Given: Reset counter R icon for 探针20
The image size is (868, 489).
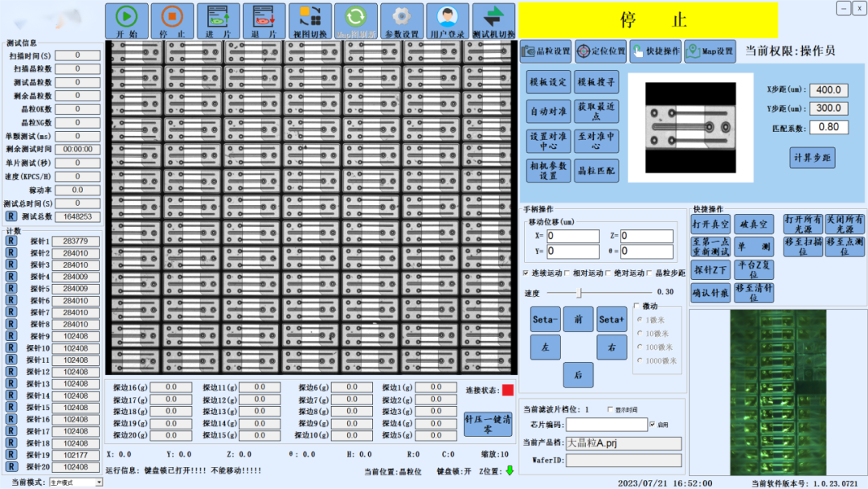Looking at the screenshot, I should point(11,466).
